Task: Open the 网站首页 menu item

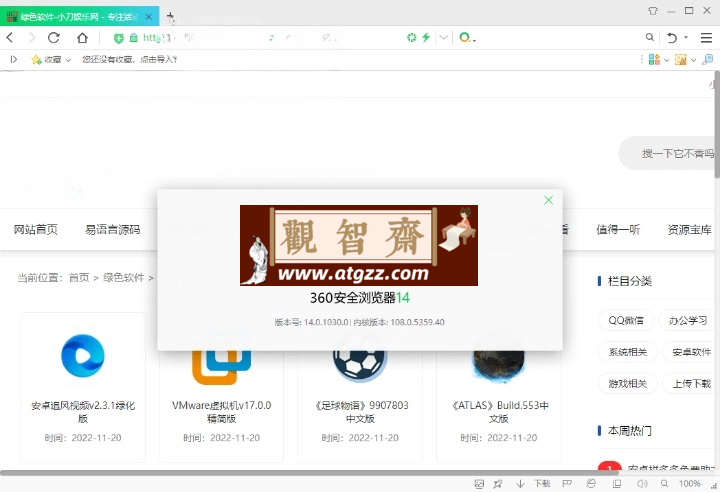Action: (36, 229)
